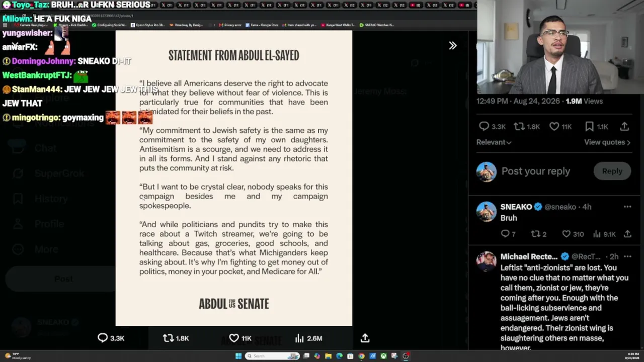The height and width of the screenshot is (362, 644).
Task: Open Michael Recte... profile name link
Action: [529, 256]
